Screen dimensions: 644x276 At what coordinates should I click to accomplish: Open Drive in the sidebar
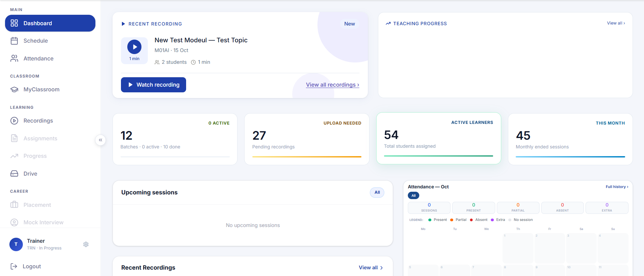pos(50,174)
